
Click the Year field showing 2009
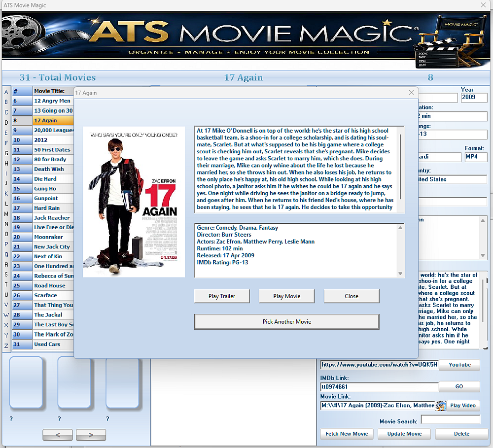tap(474, 98)
